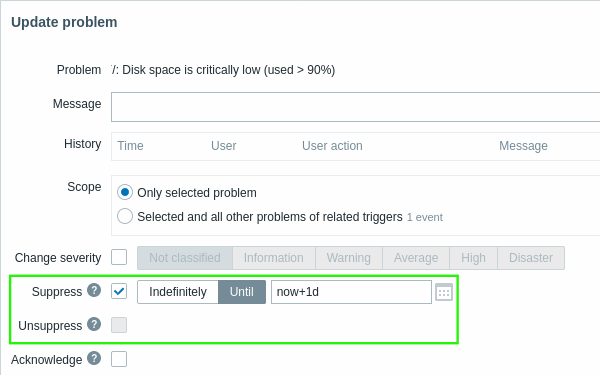Screen dimensions: 600x375
Task: Select Only selected problem radio option
Action: pos(125,192)
